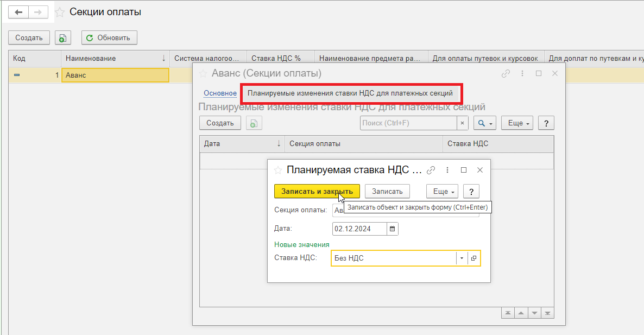Open help with ? in the dialog
The height and width of the screenshot is (335, 644).
[x=471, y=191]
